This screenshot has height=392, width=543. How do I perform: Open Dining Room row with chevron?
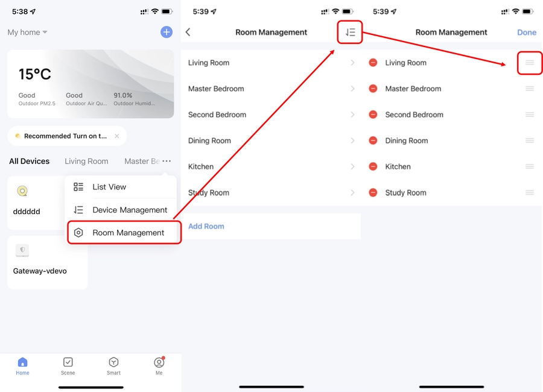(x=271, y=141)
